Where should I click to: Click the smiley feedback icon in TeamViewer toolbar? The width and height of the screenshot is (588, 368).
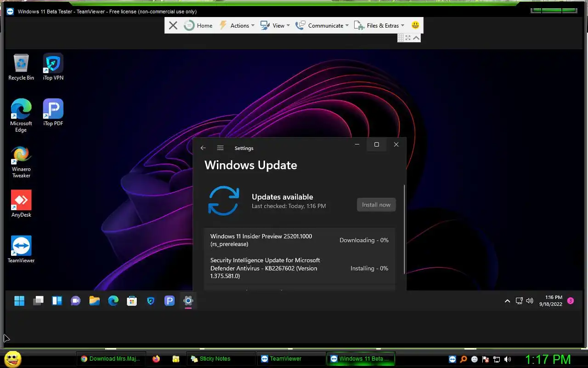[415, 25]
